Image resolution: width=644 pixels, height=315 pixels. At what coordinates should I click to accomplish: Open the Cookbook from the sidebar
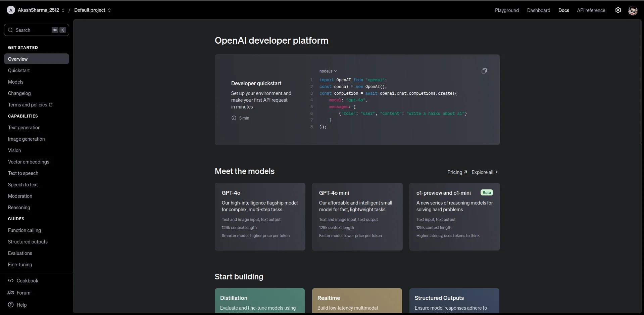[28, 281]
